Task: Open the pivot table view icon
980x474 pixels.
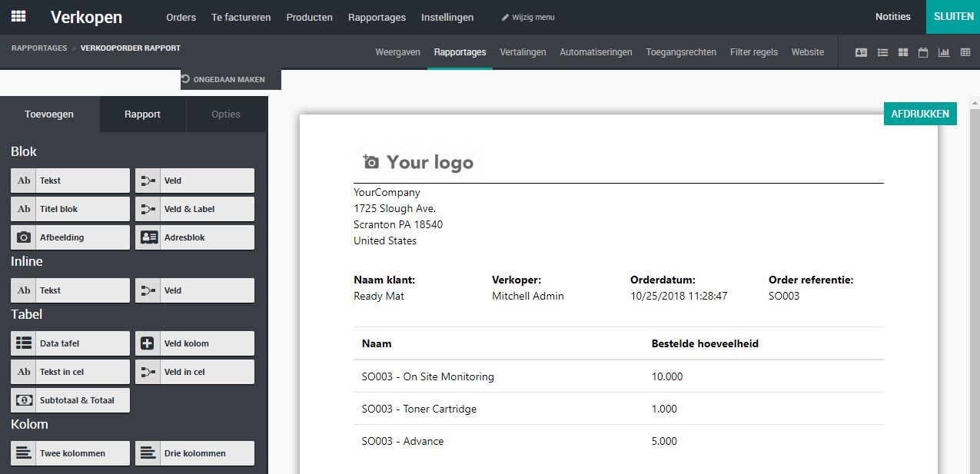Action: [x=965, y=51]
